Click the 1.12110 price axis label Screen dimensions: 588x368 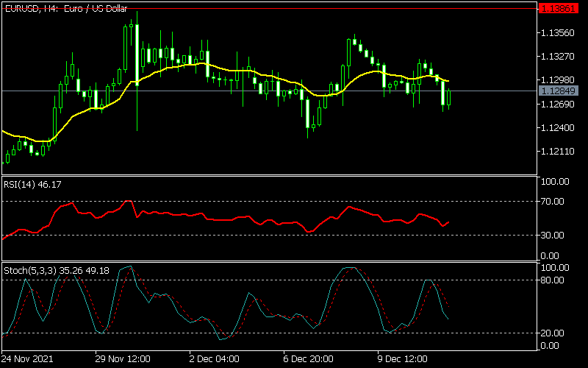click(x=558, y=152)
